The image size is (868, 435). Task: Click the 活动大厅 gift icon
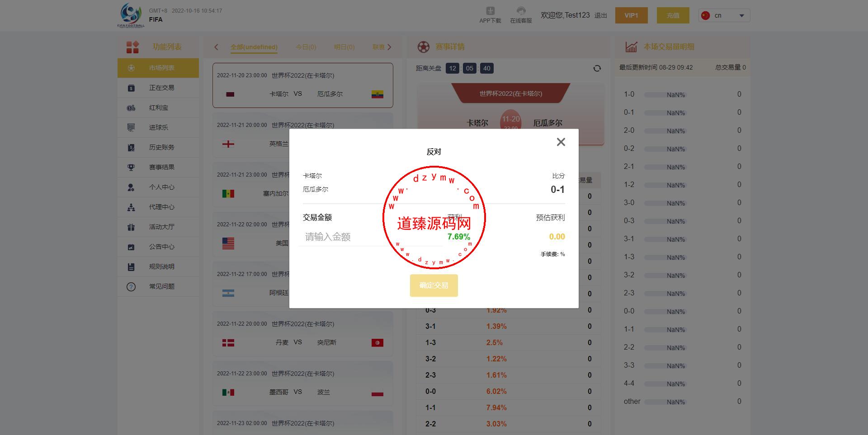(131, 227)
